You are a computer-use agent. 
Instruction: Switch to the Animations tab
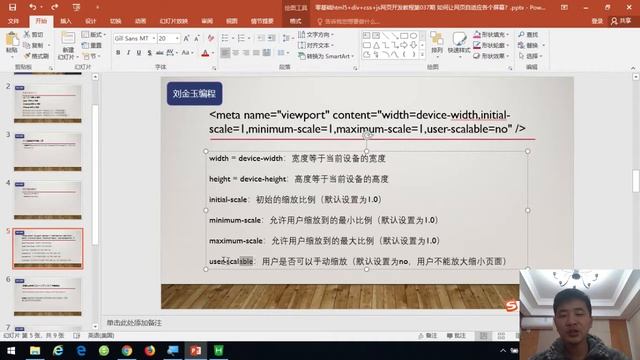click(x=140, y=21)
